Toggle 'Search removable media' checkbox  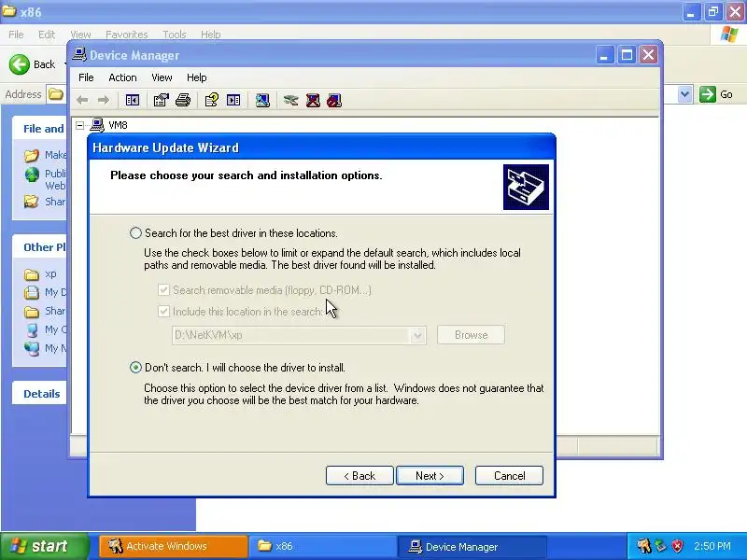163,290
